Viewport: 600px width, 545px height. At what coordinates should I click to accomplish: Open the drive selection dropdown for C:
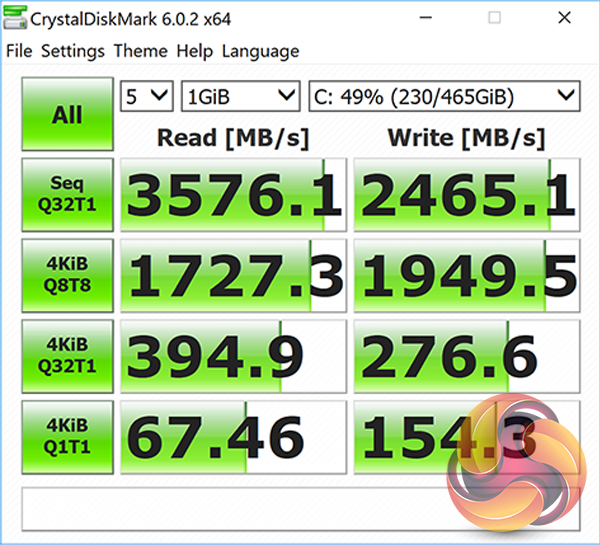tap(444, 96)
